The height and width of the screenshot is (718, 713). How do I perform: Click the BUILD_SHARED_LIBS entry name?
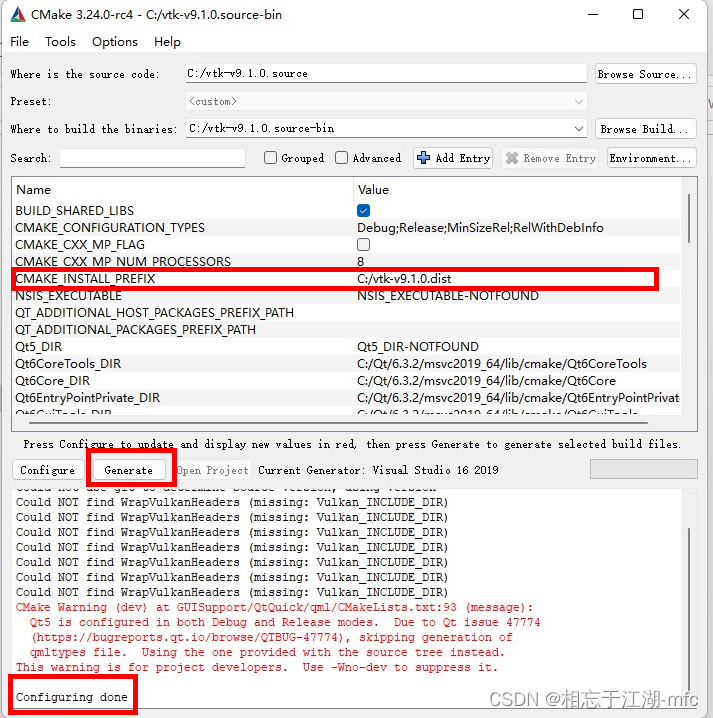(x=75, y=211)
